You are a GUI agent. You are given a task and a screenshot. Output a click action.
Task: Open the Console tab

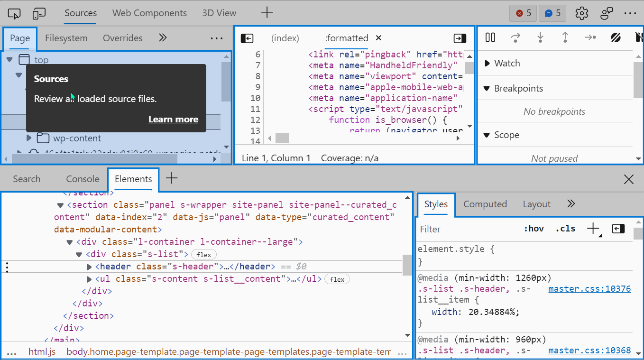83,179
